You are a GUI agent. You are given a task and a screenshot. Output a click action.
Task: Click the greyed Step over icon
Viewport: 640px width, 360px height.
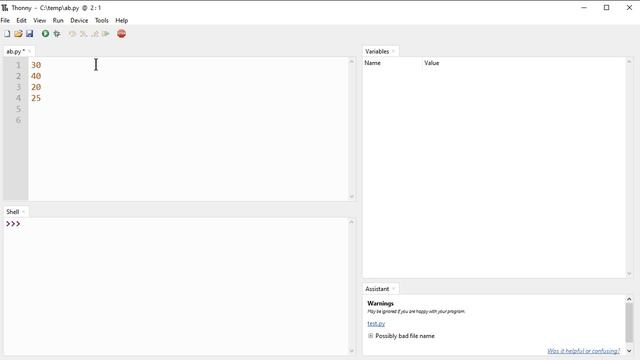(72, 34)
